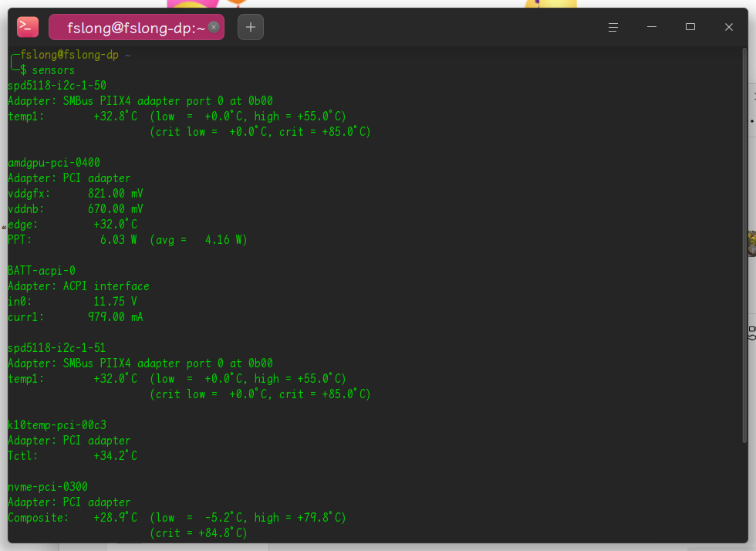Click the 'BATT-acpi-0' heading
The width and height of the screenshot is (756, 551).
(42, 271)
